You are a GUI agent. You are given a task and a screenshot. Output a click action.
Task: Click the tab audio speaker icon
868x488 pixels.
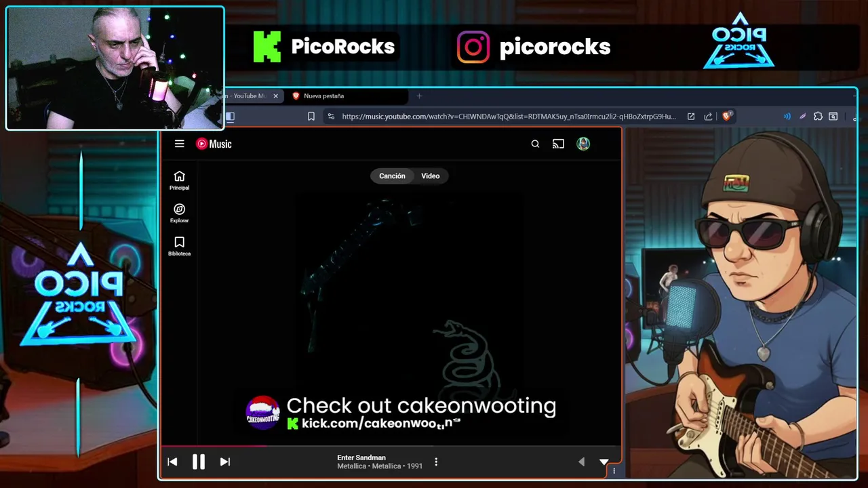[787, 117]
